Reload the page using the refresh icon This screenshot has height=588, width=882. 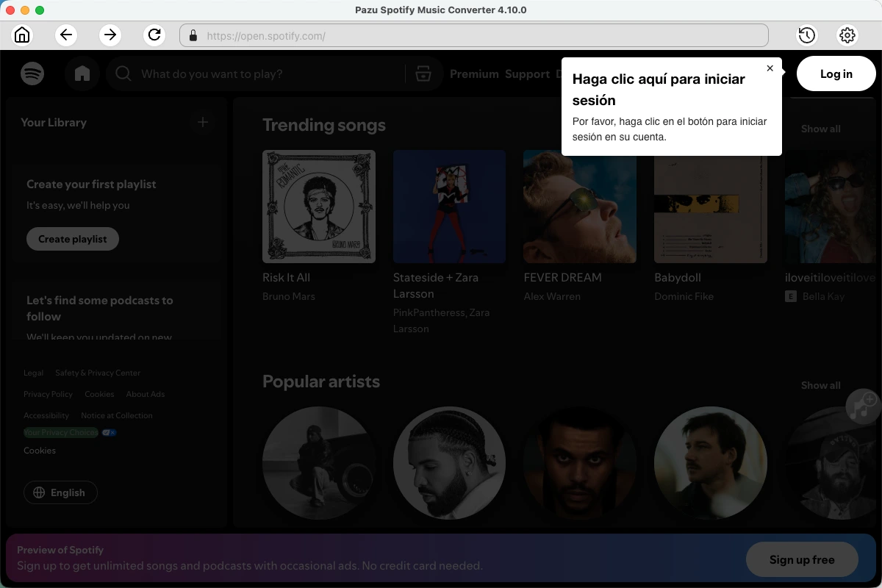tap(154, 35)
